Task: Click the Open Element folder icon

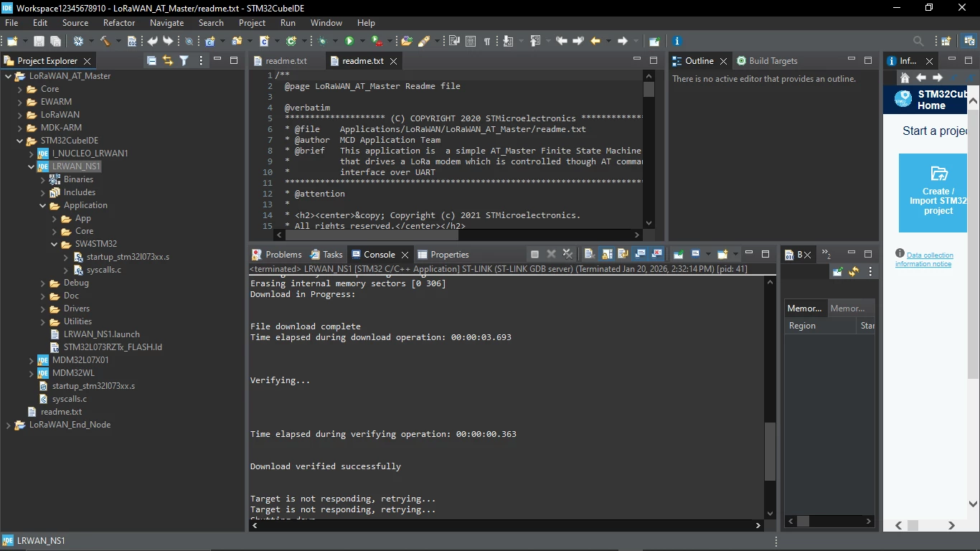Action: tap(407, 41)
